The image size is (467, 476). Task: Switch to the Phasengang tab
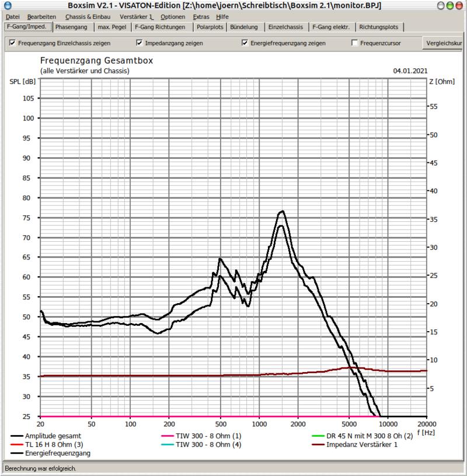coord(72,27)
